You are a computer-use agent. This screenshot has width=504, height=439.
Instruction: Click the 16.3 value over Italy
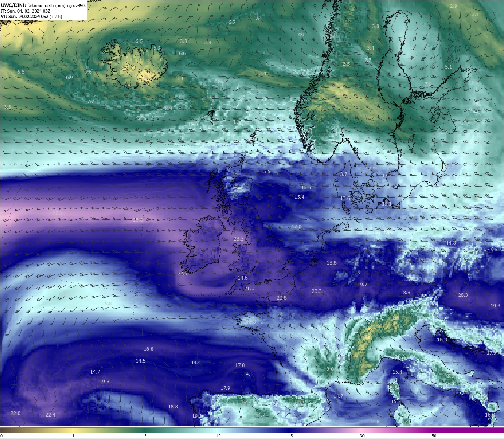pyautogui.click(x=442, y=339)
